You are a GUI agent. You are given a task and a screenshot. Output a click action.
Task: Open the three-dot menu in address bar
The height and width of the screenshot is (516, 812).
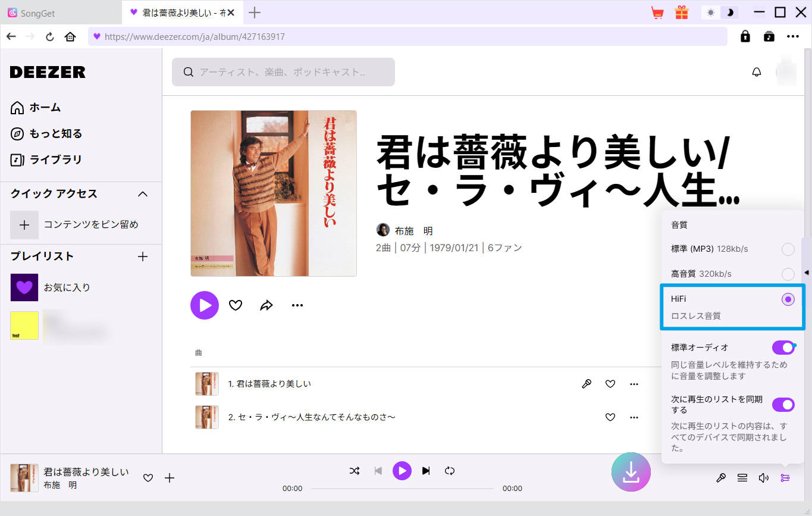(x=793, y=36)
